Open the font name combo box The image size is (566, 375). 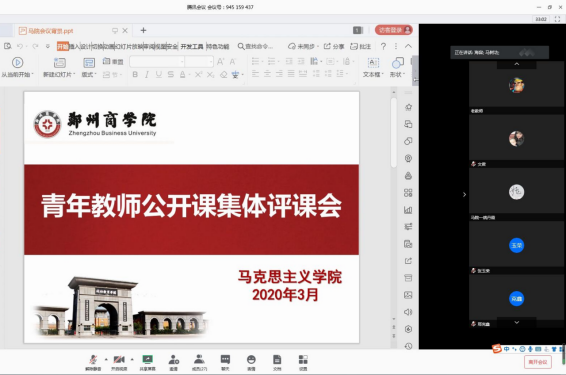[157, 62]
